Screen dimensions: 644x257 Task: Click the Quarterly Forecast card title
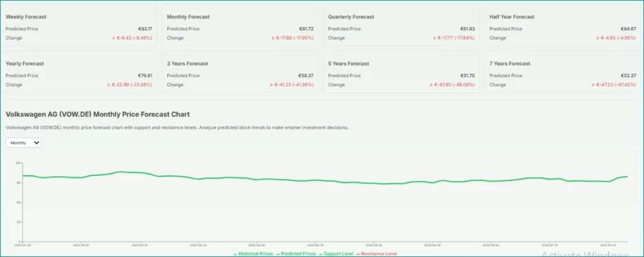tap(351, 17)
